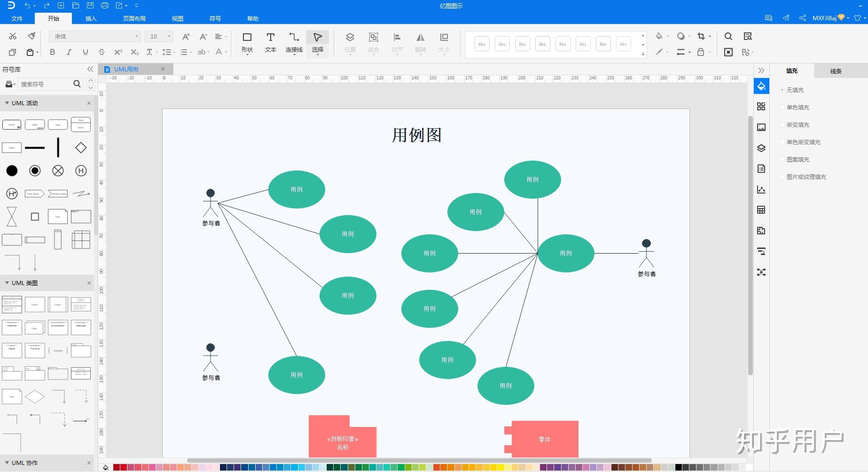Collapse the UML 类图 symbol section
The width and height of the screenshot is (868, 472).
[7, 283]
